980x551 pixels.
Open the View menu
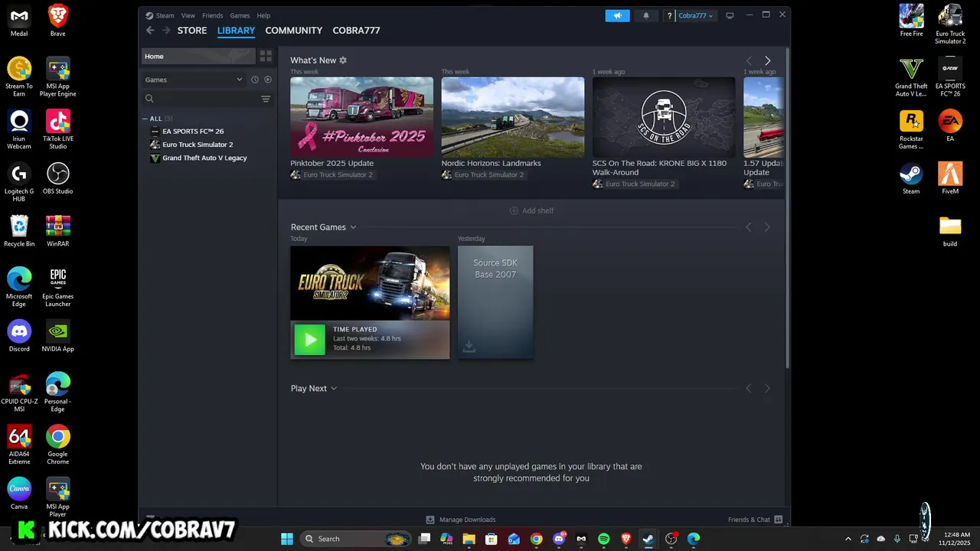188,15
